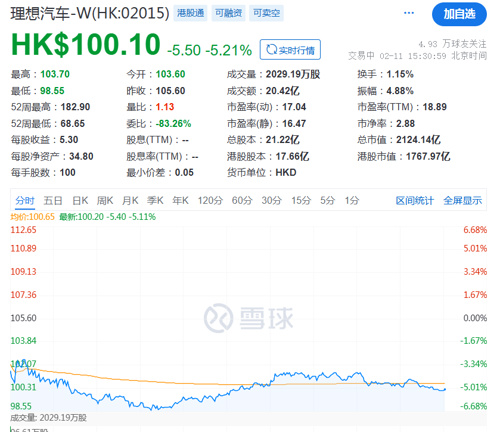
Task: Click the 换手 value 1.15%
Action: pyautogui.click(x=400, y=74)
